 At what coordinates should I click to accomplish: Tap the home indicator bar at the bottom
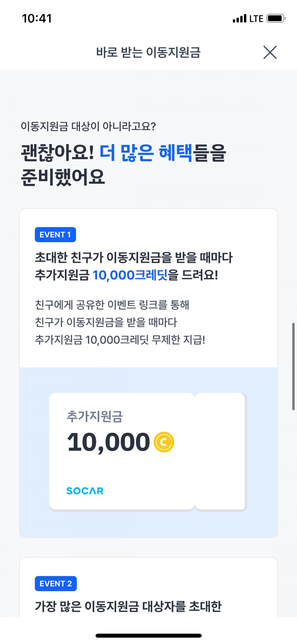[148, 635]
